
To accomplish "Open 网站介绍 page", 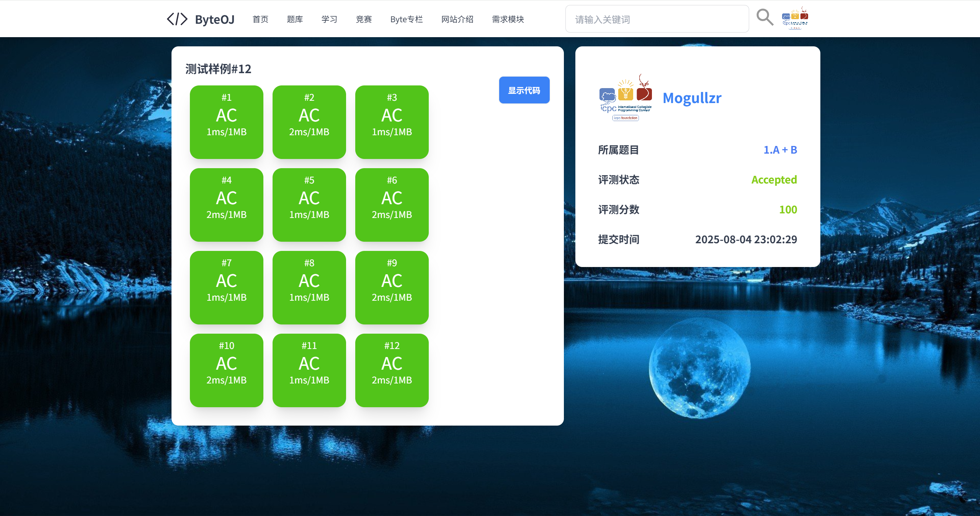I will coord(457,19).
